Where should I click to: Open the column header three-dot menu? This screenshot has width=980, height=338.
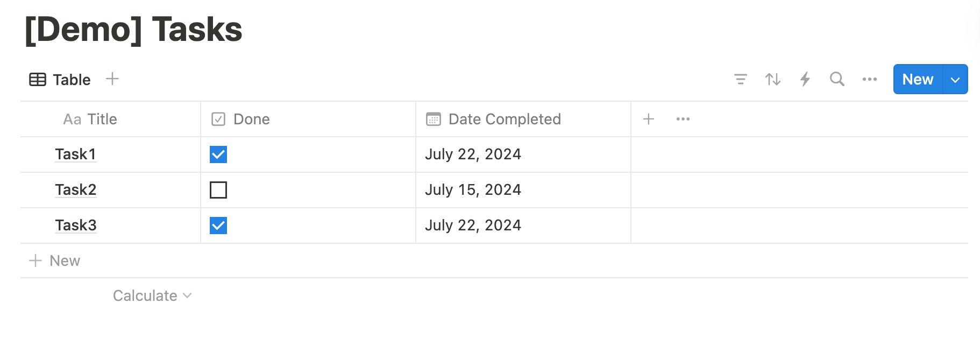click(x=683, y=119)
